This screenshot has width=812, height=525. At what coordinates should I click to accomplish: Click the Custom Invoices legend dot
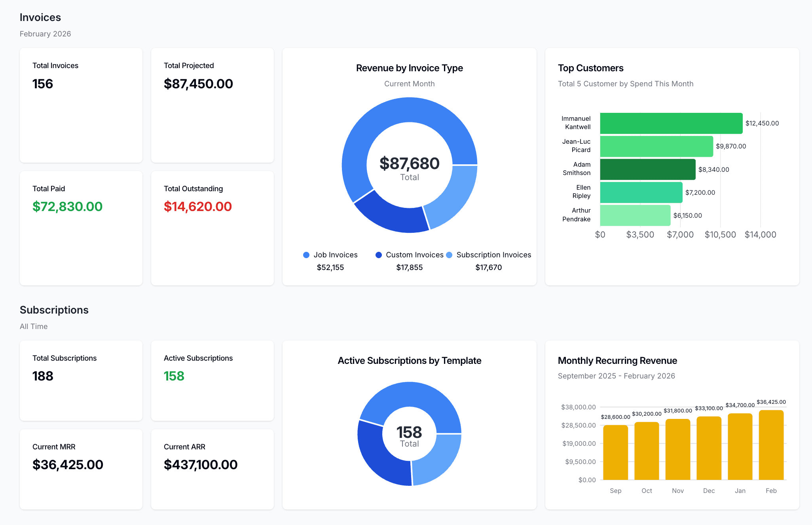379,255
